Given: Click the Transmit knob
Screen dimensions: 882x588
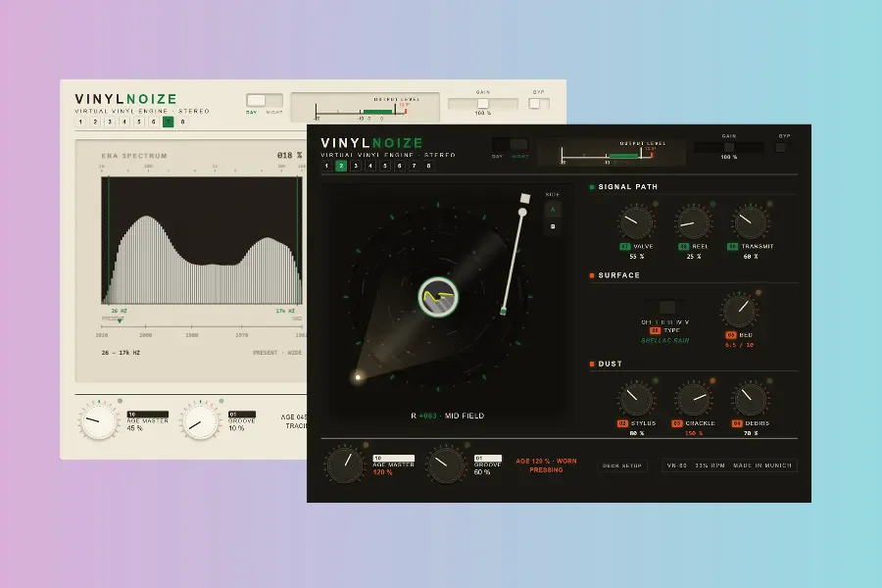Looking at the screenshot, I should coord(751,222).
